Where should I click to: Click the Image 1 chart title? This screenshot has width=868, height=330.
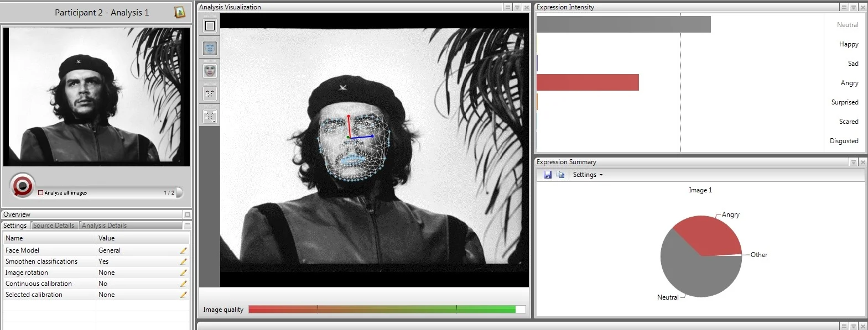click(700, 190)
